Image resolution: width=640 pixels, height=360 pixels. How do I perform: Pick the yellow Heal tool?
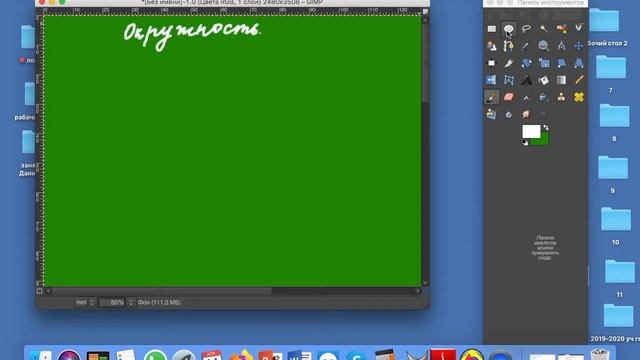click(x=578, y=97)
